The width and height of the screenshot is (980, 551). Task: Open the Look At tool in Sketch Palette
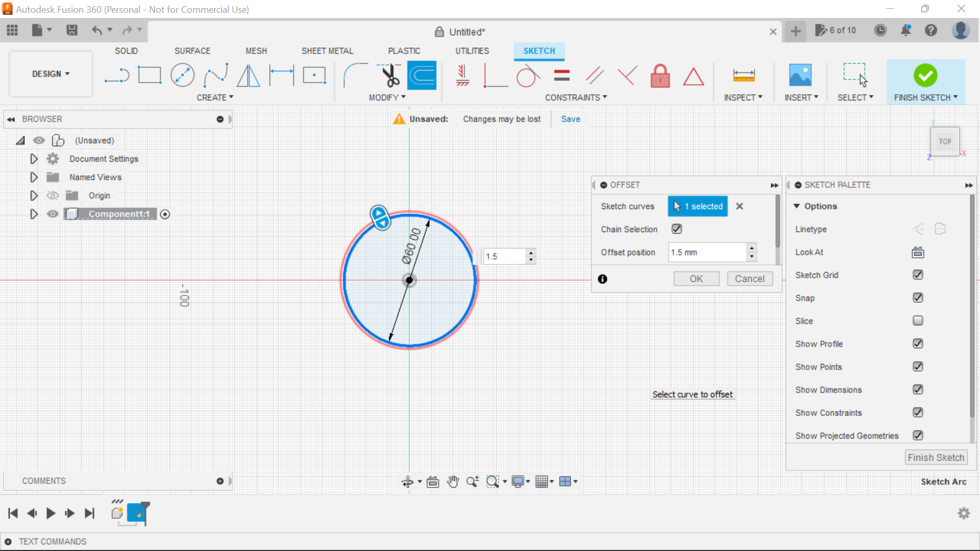click(x=917, y=252)
